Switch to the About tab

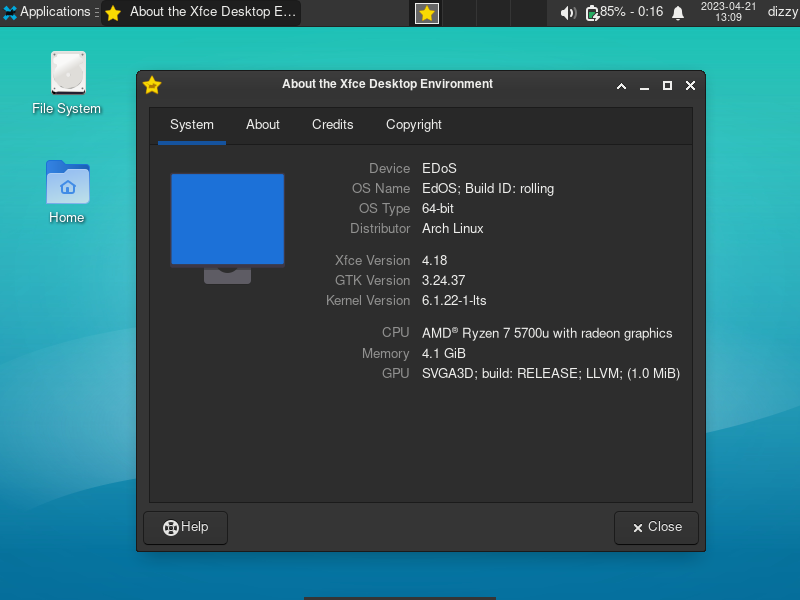[x=263, y=125]
